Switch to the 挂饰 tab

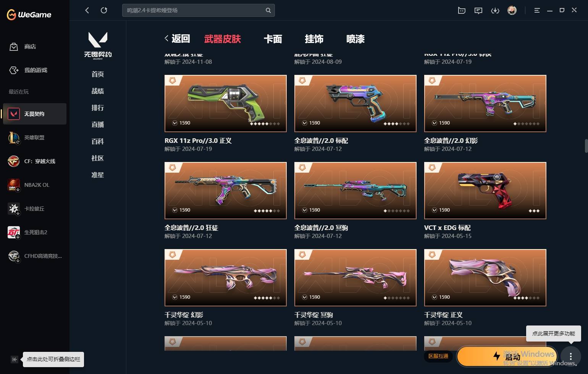314,39
